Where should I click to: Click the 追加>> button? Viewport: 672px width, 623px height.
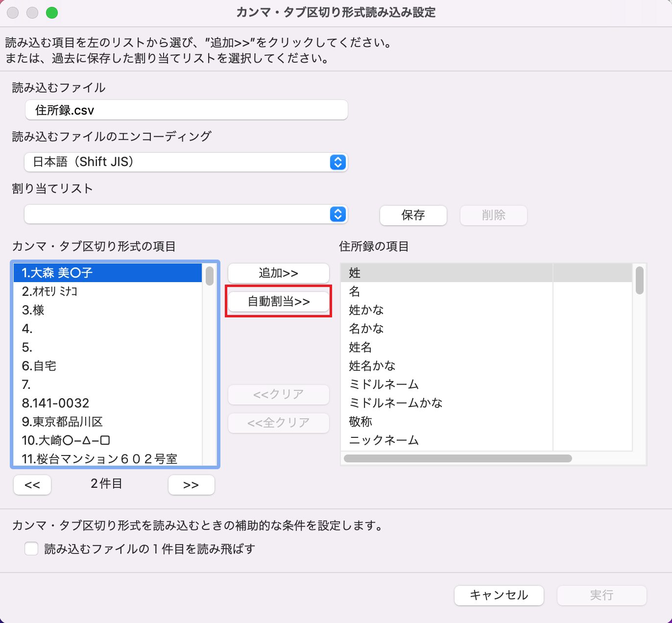coord(278,273)
